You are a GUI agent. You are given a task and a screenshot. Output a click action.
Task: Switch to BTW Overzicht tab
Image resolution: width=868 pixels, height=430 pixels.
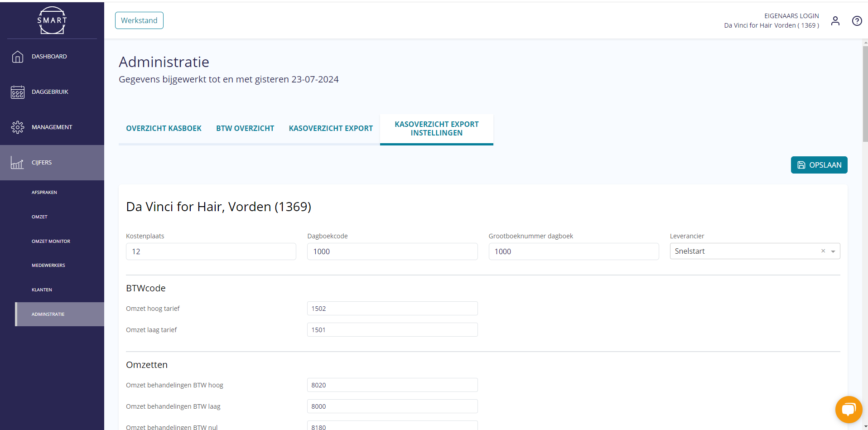(x=245, y=129)
